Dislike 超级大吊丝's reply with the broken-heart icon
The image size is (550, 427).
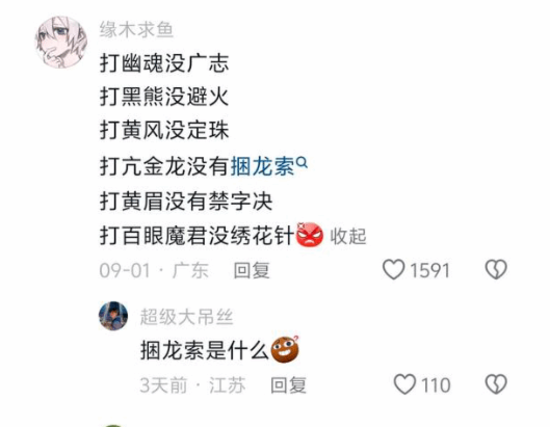[496, 384]
